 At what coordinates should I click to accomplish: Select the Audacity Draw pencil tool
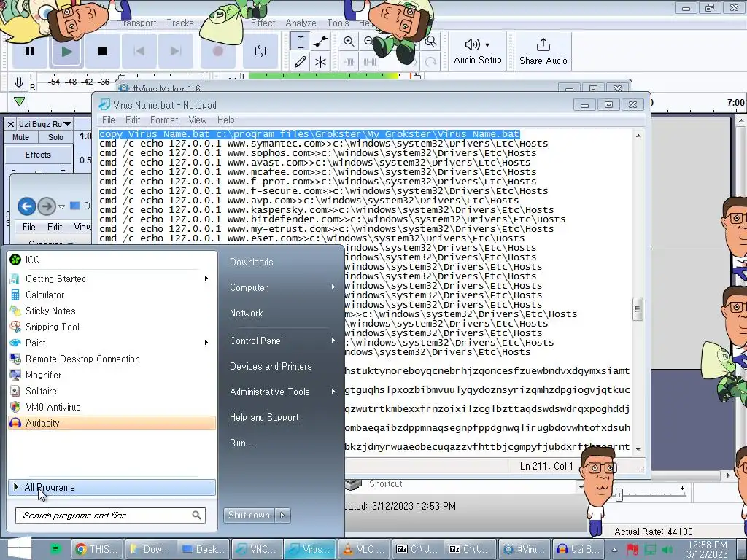pos(301,62)
